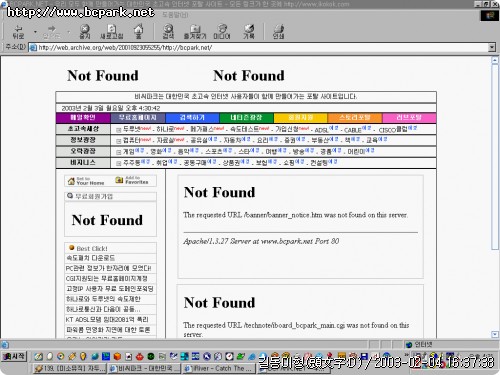500x375 pixels.
Task: Click the list icon before 게임
Action: pyautogui.click(x=118, y=152)
